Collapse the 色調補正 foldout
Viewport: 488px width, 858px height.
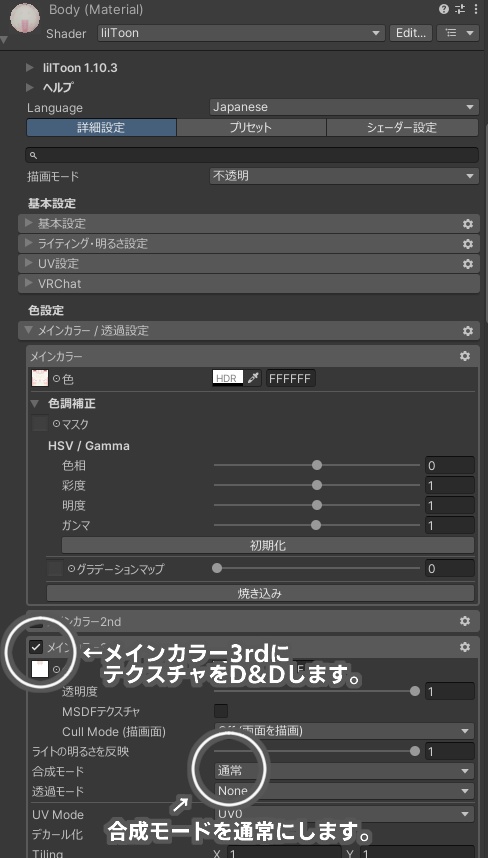click(35, 404)
